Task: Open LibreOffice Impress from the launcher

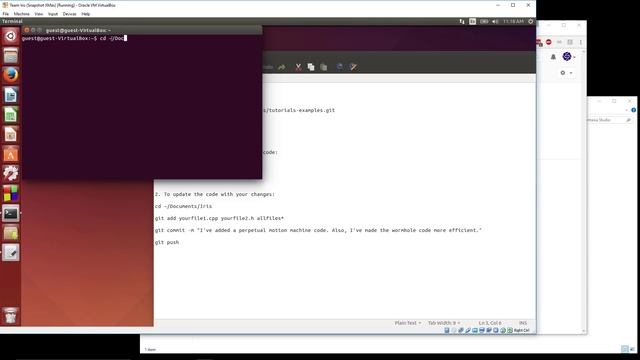Action: click(x=11, y=134)
